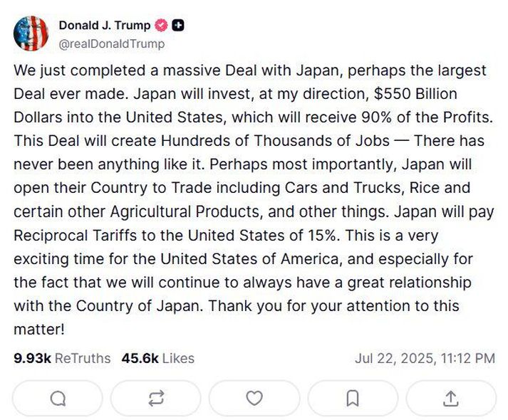The image size is (508, 420).
Task: Open the flag-painted profile avatar
Action: click(31, 33)
